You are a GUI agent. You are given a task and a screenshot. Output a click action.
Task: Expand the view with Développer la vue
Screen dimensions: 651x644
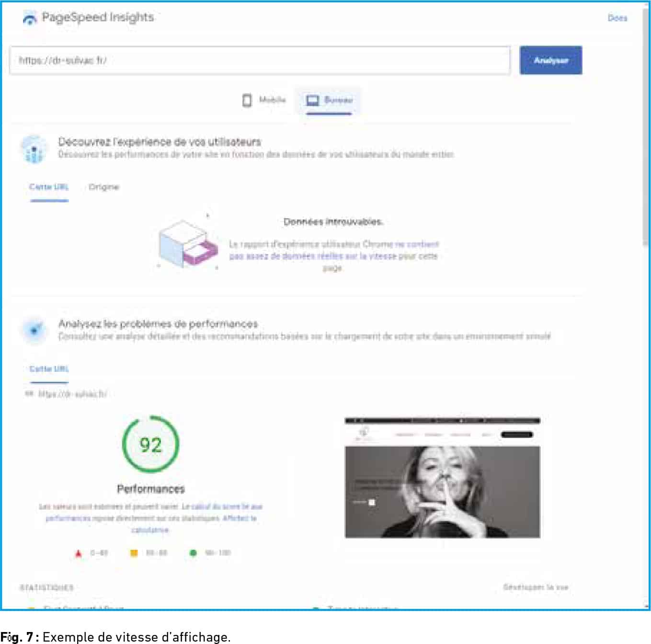click(x=536, y=587)
